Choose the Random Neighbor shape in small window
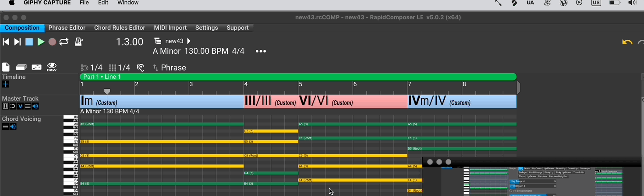The image size is (644, 196). coord(558,176)
